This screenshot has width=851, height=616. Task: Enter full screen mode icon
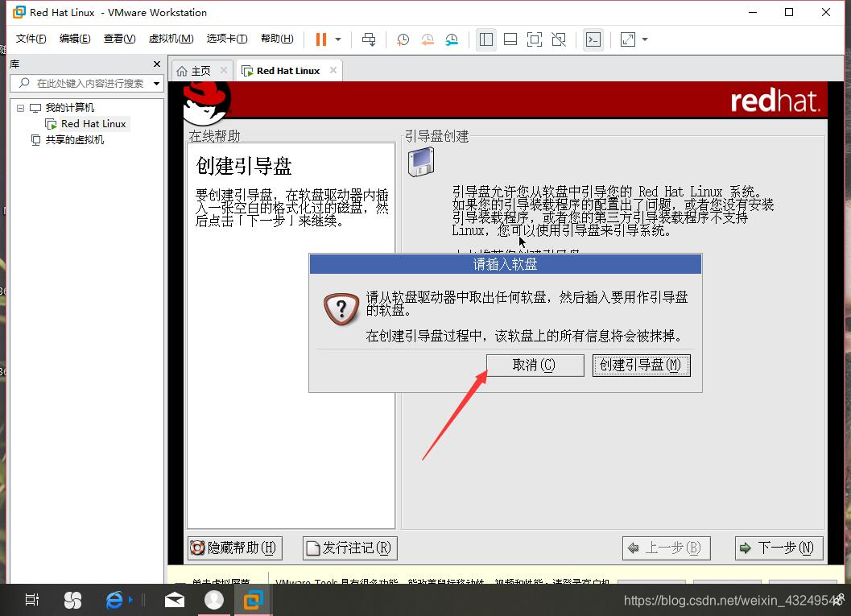(535, 39)
